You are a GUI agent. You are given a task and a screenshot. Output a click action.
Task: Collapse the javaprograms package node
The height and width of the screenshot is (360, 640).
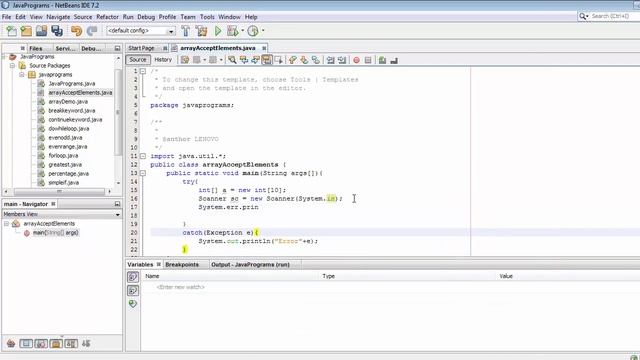pos(22,75)
